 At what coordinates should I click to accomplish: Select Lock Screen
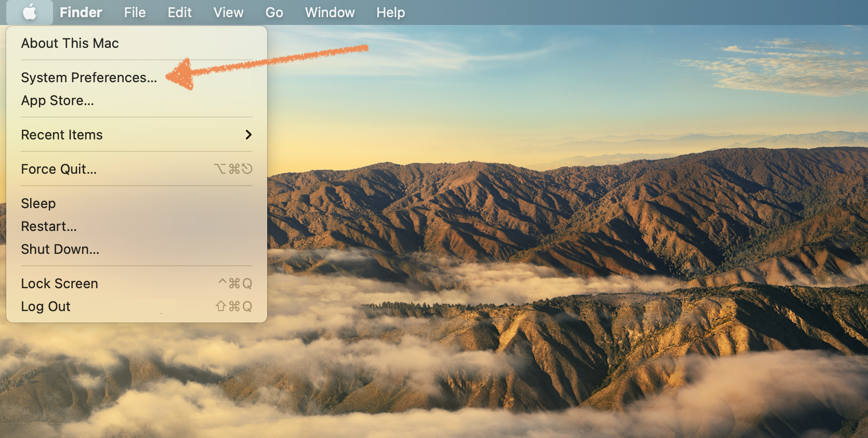point(59,284)
